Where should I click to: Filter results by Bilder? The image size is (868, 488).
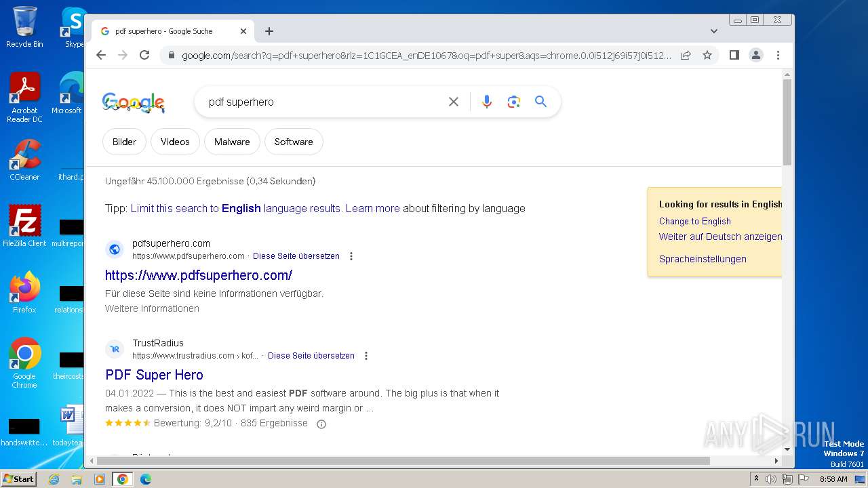tap(124, 142)
